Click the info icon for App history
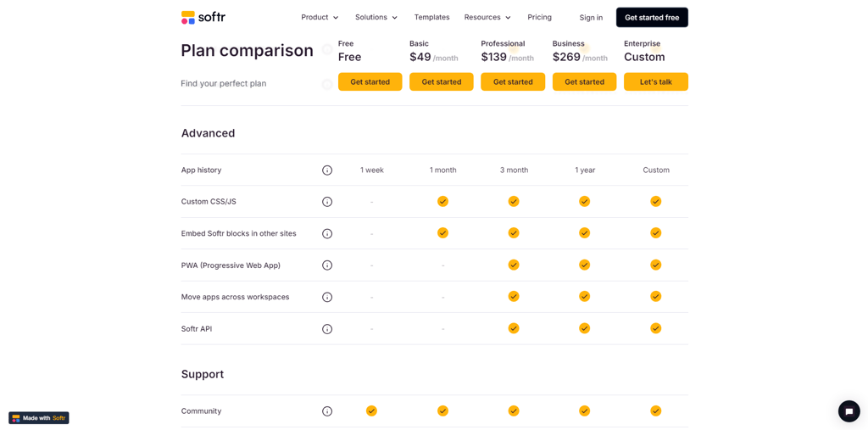868x430 pixels. click(327, 170)
